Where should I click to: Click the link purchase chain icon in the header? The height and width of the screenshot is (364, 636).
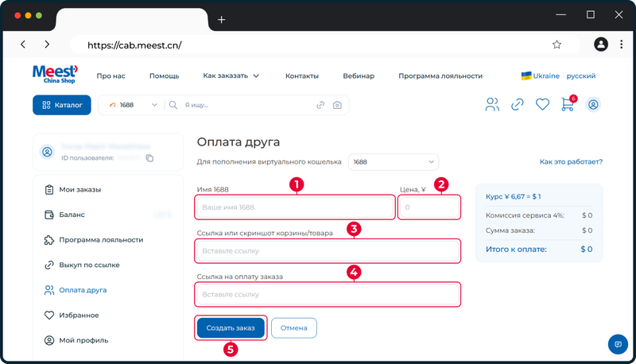tap(518, 105)
